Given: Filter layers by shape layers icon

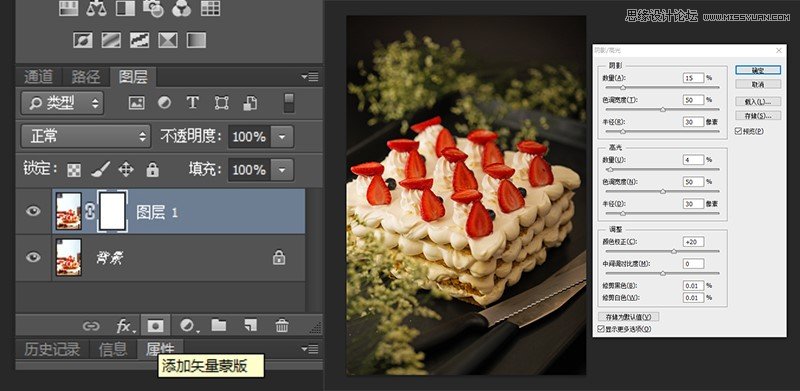Looking at the screenshot, I should pyautogui.click(x=221, y=103).
